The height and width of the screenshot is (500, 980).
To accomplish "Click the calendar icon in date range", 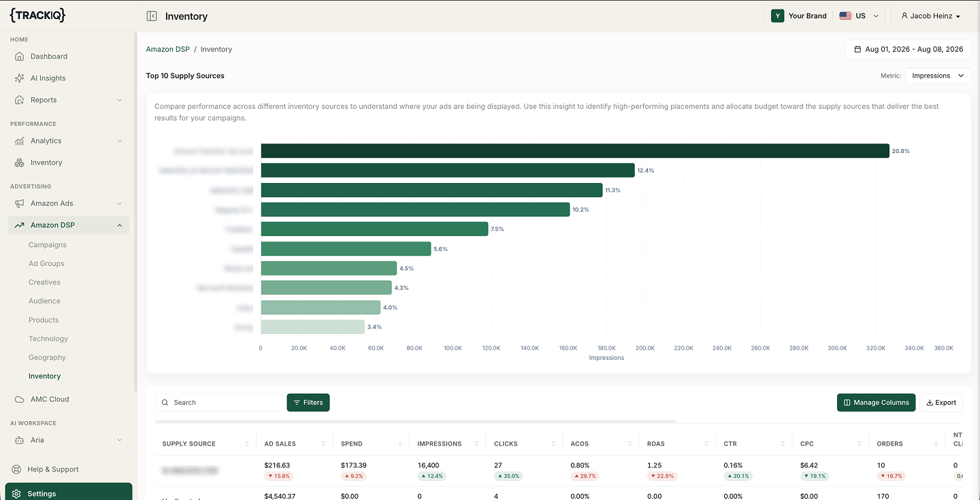I will pyautogui.click(x=857, y=49).
